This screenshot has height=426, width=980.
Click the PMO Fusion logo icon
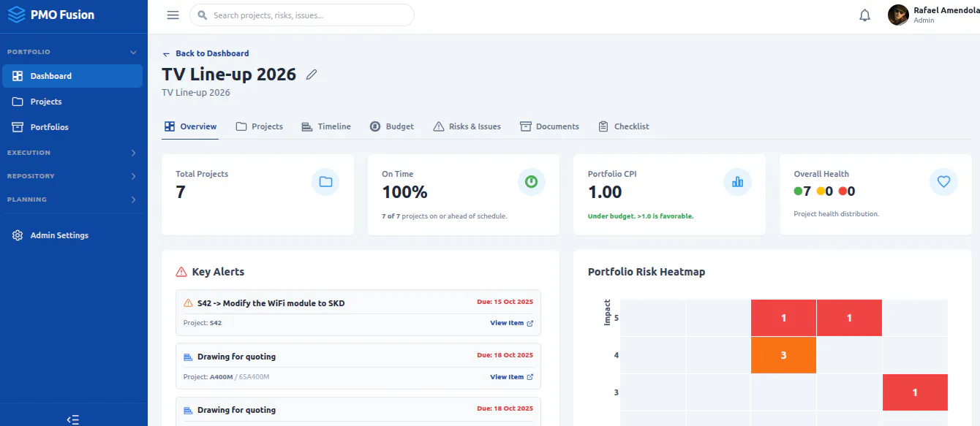(16, 15)
